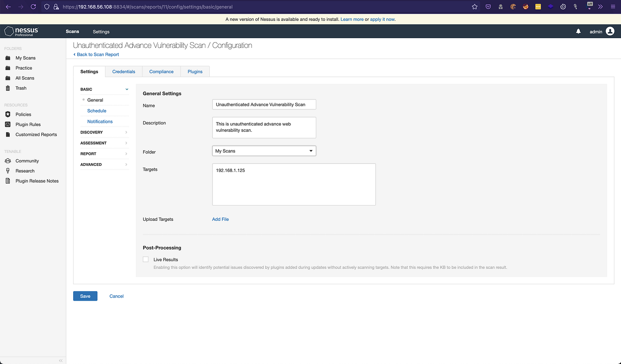Open Nessus notifications via the bell icon
Viewport: 621px width, 364px height.
pyautogui.click(x=578, y=31)
